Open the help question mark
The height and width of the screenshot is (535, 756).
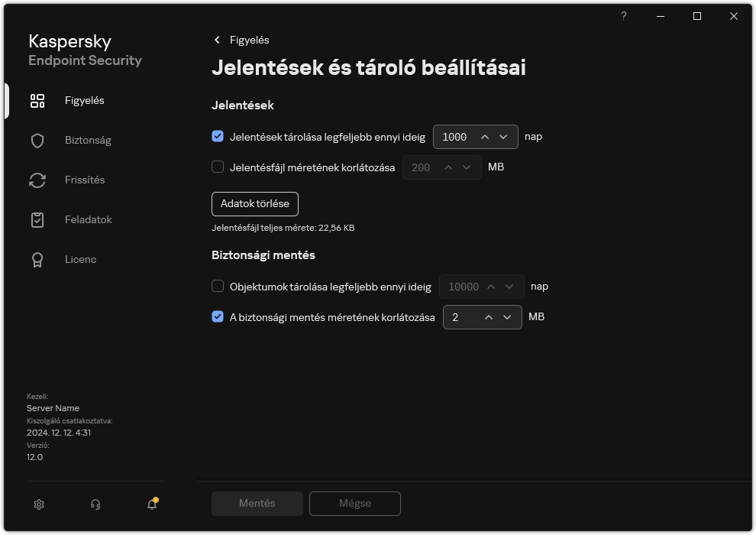623,16
